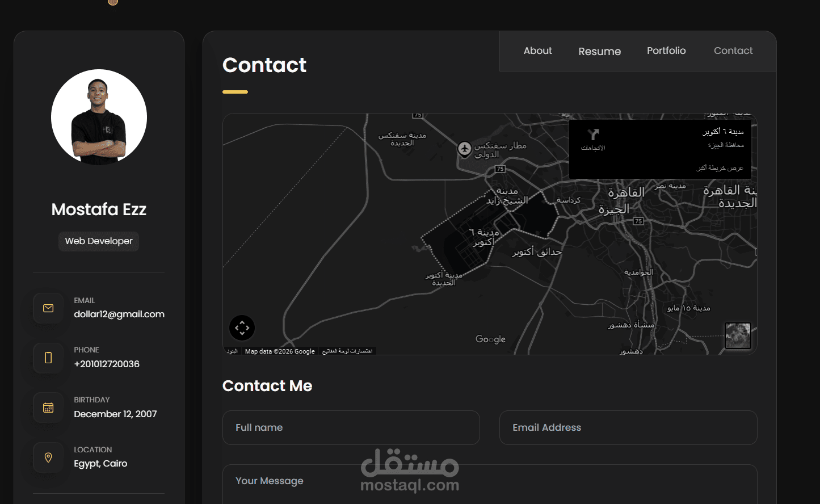
Task: Click the 'Egypt, Cairo' location text
Action: click(100, 464)
